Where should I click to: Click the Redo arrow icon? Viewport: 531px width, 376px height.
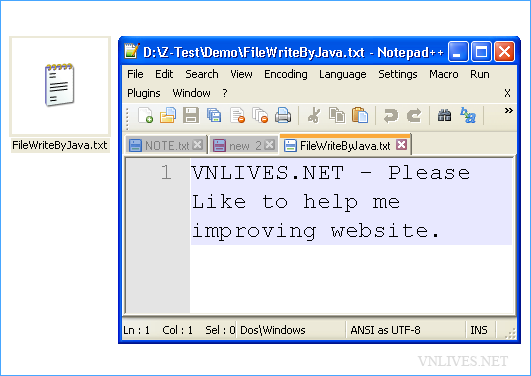tap(414, 115)
